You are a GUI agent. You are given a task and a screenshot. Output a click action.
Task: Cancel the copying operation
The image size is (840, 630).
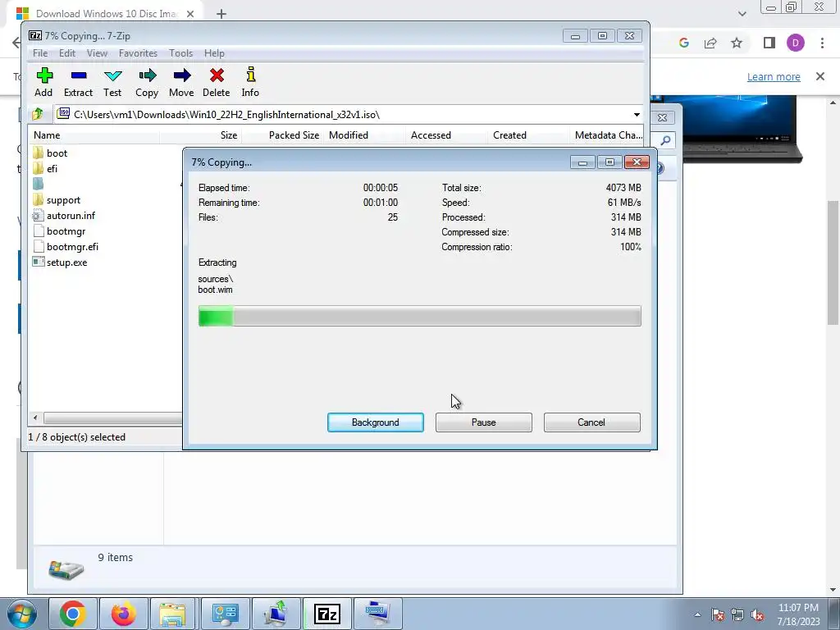[591, 422]
